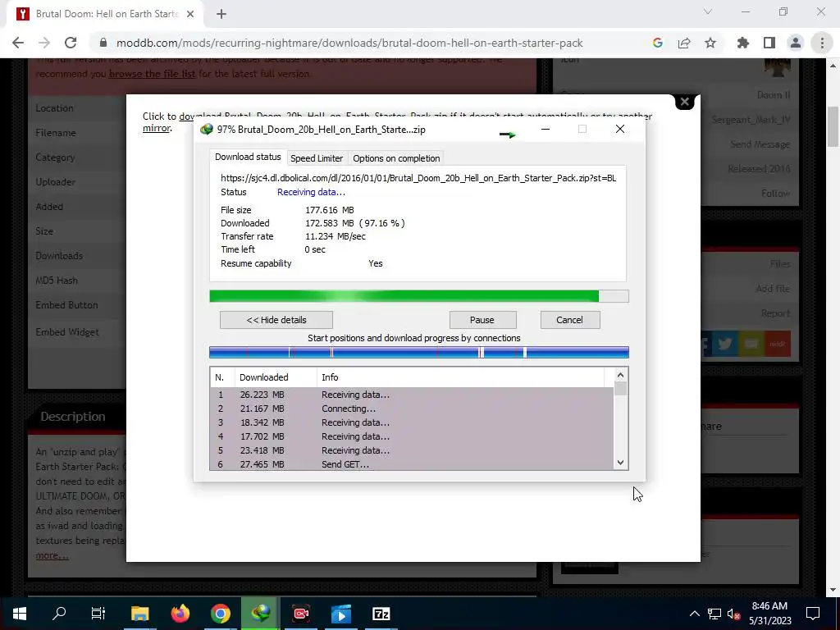The image size is (840, 630).
Task: Close the ModDB download popup overlay
Action: click(684, 101)
